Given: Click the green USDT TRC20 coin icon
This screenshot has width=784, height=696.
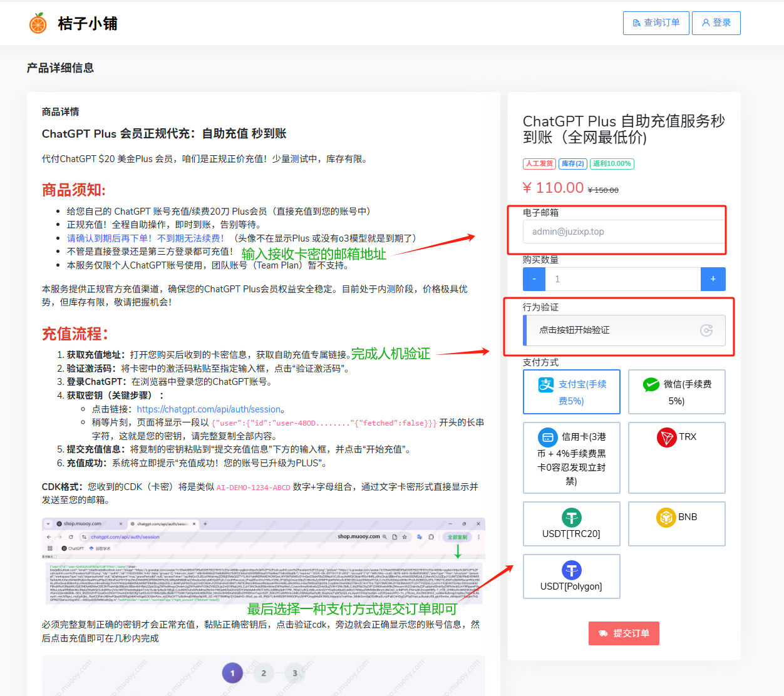Looking at the screenshot, I should (x=571, y=517).
